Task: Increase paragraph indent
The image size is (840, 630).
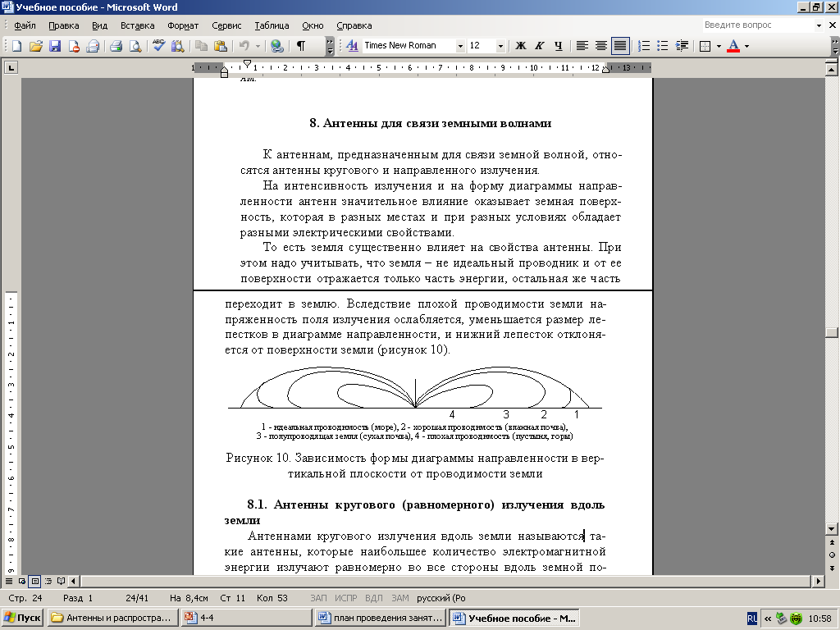Action: [682, 46]
